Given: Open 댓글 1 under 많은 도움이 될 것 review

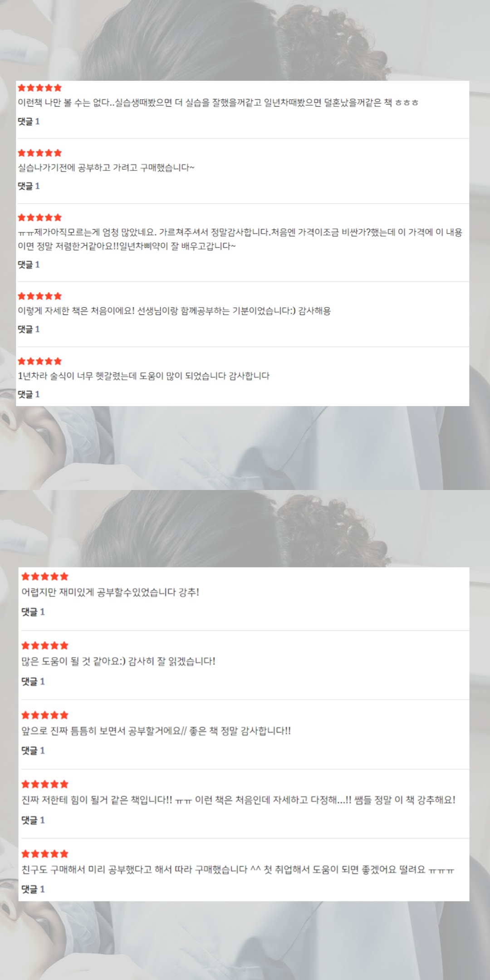Looking at the screenshot, I should [x=33, y=681].
